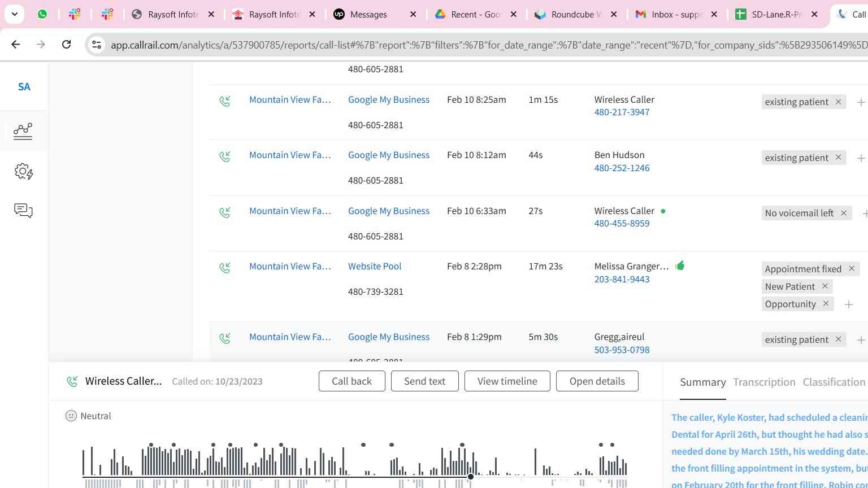Click inbound call icon for Feb 10 8:25am row
868x488 pixels.
(x=225, y=101)
